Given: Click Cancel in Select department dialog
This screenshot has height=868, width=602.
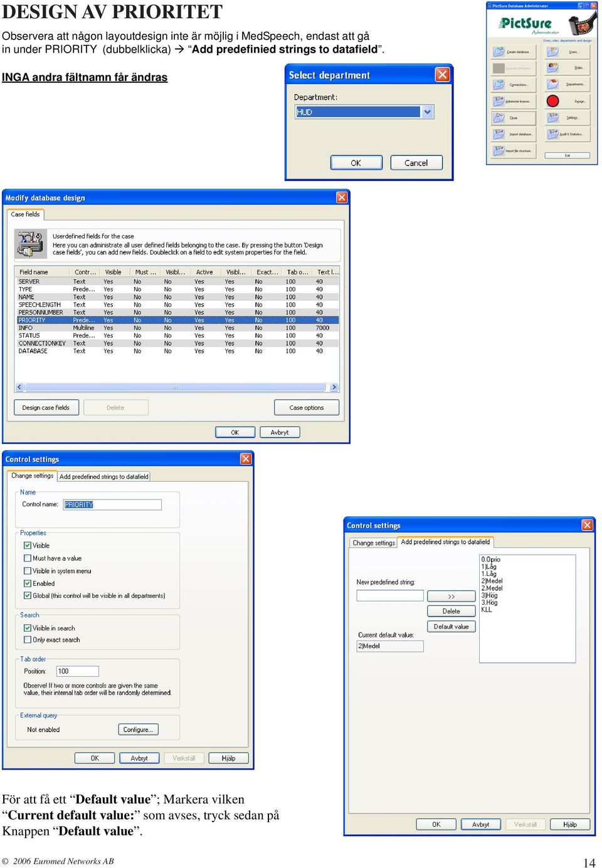Looking at the screenshot, I should [x=416, y=163].
